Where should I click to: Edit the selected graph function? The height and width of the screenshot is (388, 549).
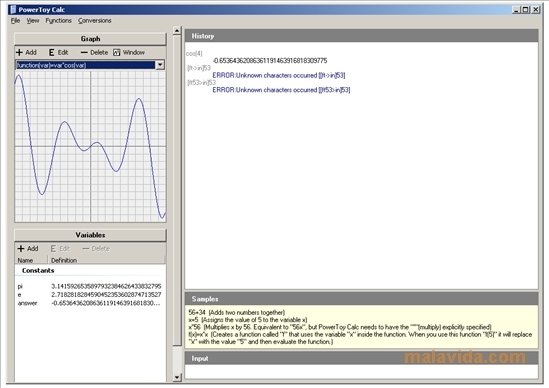(x=58, y=53)
